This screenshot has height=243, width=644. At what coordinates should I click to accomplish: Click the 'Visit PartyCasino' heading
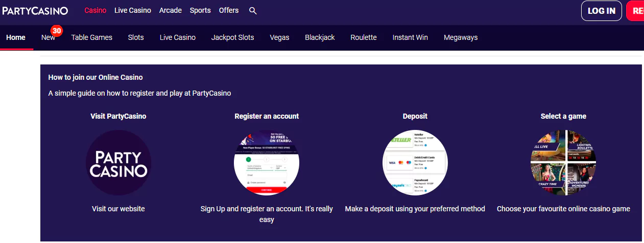click(x=118, y=116)
